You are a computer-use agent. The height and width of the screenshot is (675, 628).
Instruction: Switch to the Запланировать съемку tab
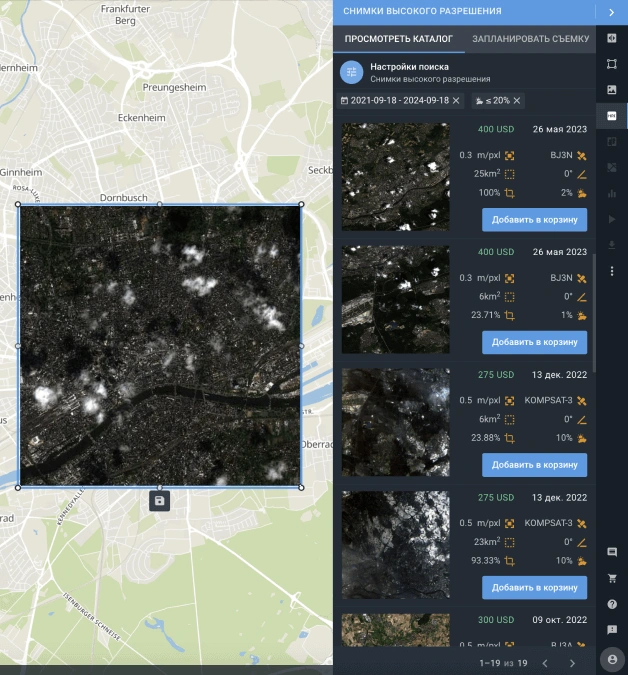click(x=530, y=39)
